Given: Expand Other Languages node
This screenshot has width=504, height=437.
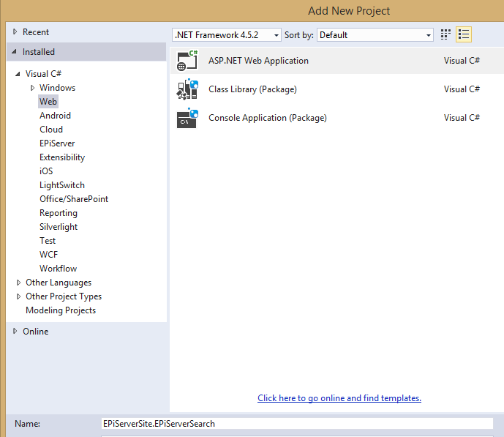Looking at the screenshot, I should [x=18, y=283].
